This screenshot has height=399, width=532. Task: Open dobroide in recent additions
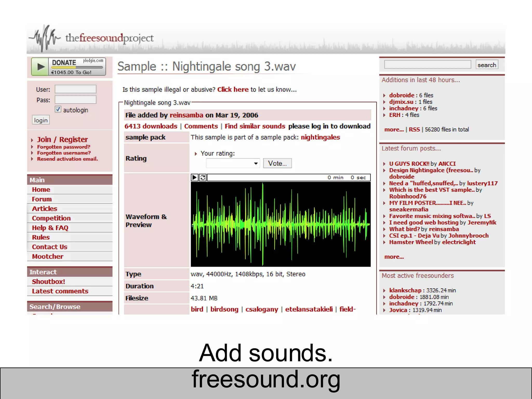coord(402,95)
